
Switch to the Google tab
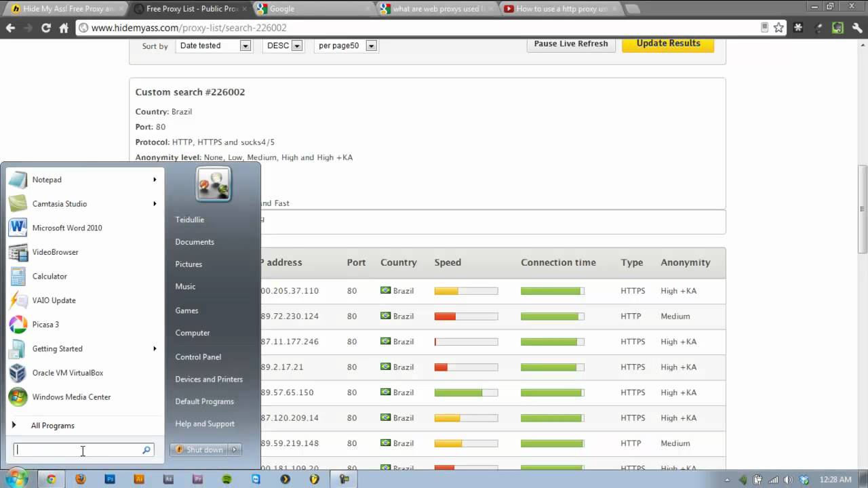point(312,9)
